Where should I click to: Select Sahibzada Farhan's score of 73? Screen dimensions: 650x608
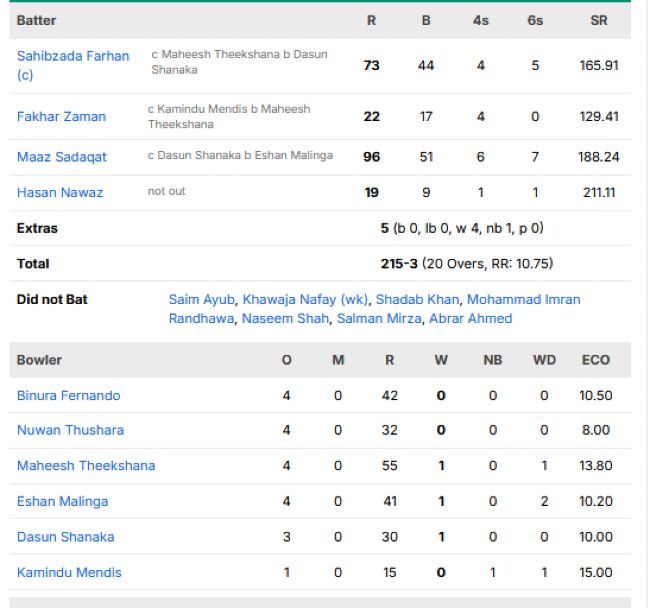(371, 65)
